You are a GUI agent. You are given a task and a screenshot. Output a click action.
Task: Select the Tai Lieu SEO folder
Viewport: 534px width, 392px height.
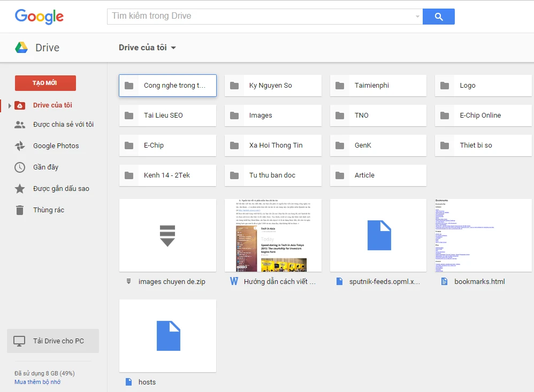tap(167, 116)
